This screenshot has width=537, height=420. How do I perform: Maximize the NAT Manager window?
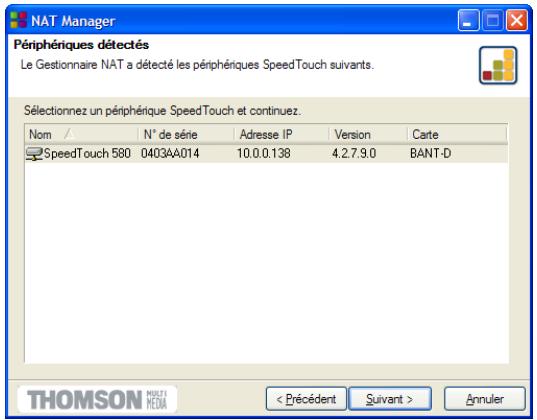(x=492, y=21)
